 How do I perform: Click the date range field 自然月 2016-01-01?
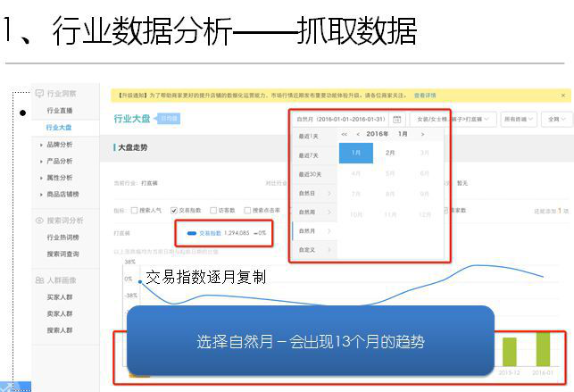click(x=340, y=119)
